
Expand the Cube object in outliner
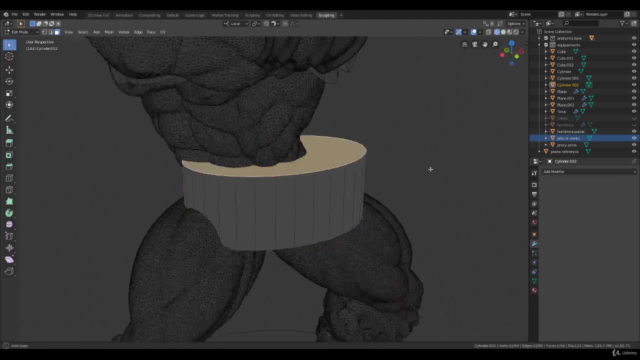click(546, 51)
